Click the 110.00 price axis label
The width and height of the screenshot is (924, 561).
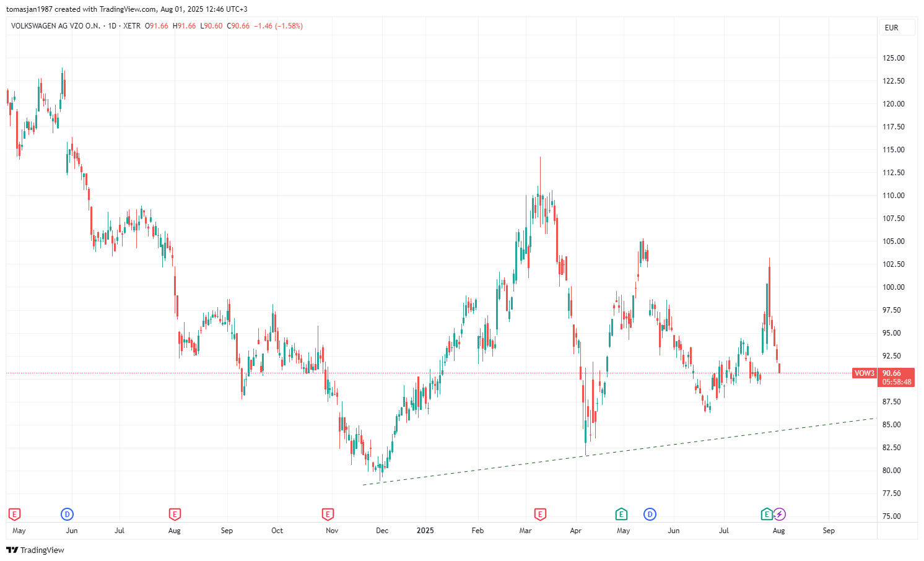(x=894, y=196)
